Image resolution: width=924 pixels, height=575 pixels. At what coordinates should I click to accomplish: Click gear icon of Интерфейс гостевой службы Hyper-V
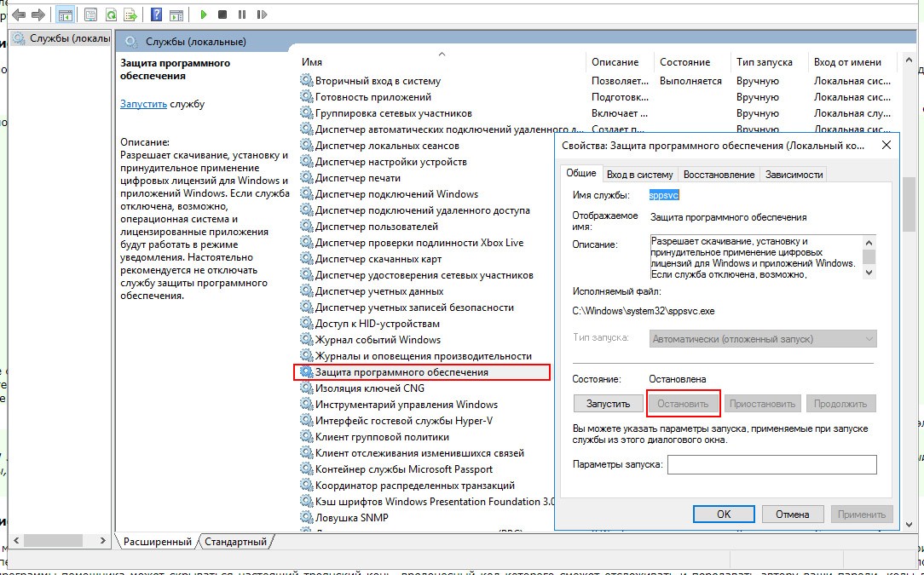pos(306,421)
